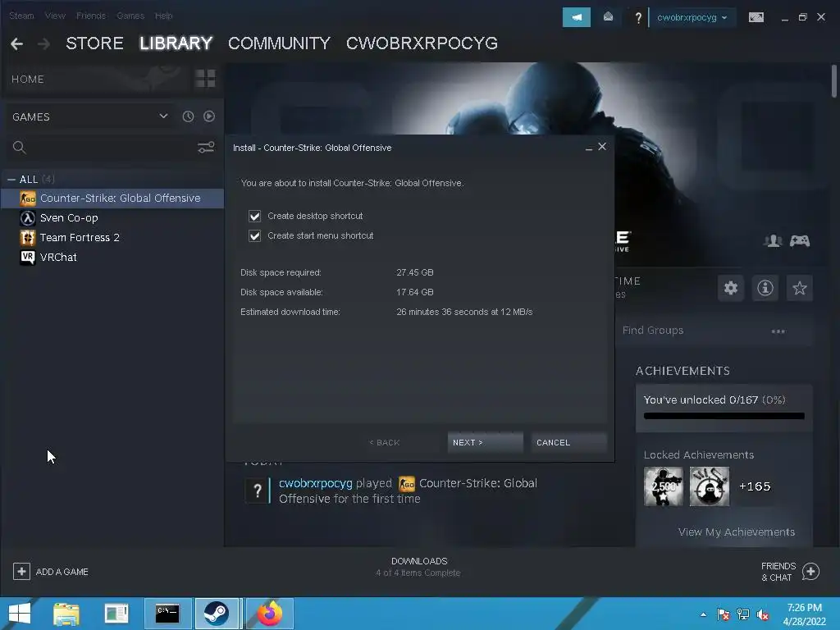The image size is (840, 630).
Task: Click CANCEL in install dialog
Action: point(569,442)
